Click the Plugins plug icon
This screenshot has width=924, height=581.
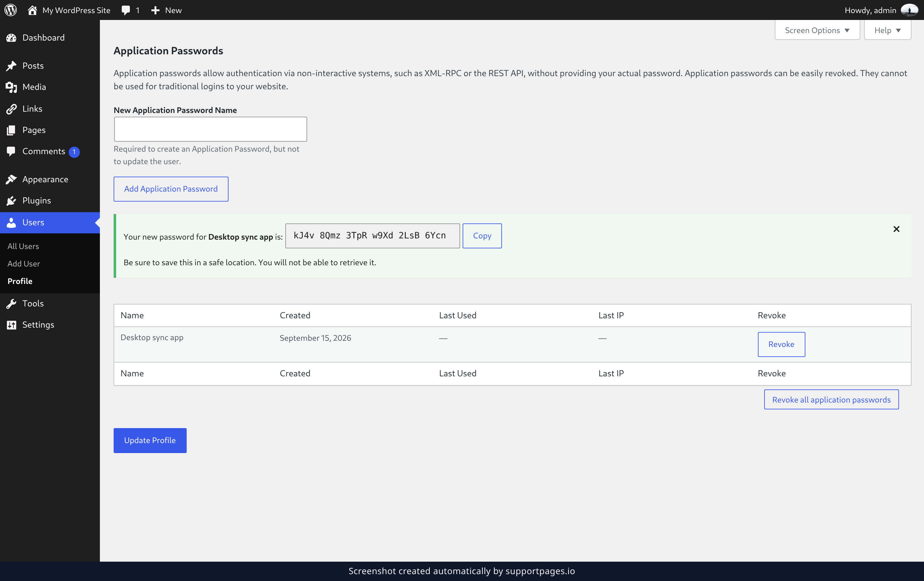[x=11, y=201]
